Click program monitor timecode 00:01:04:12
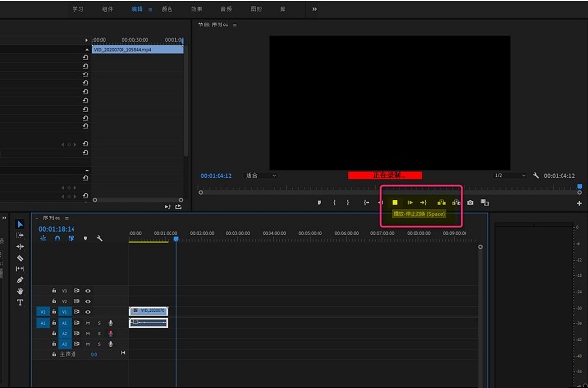Screen dimensions: 588x388 [x=216, y=176]
